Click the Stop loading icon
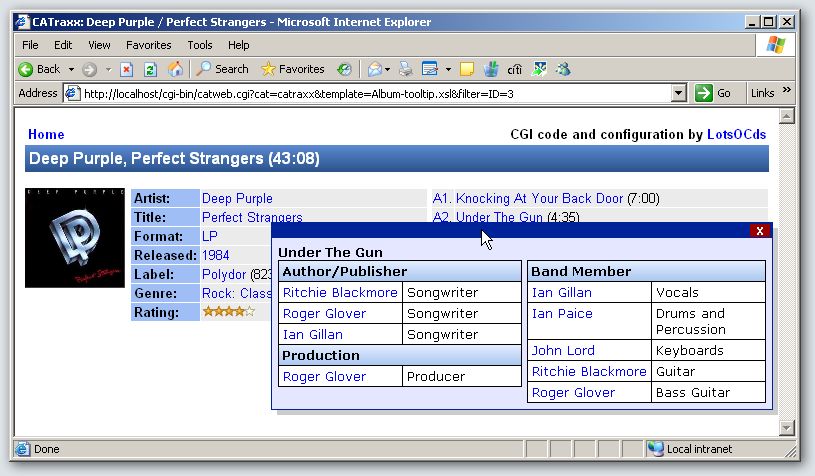815x476 pixels. point(126,69)
